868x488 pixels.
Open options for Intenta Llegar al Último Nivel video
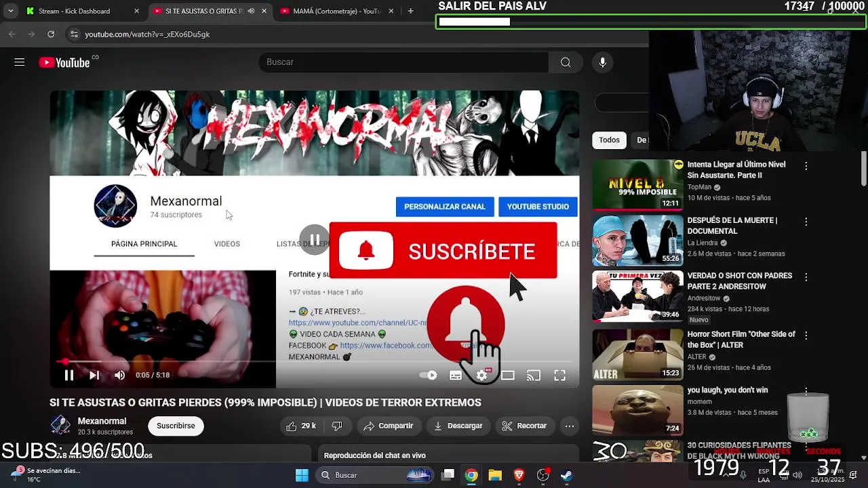click(806, 166)
